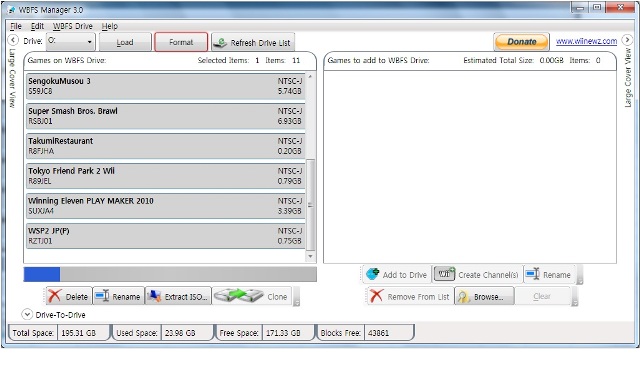Click the drive usage progress bar

[170, 274]
